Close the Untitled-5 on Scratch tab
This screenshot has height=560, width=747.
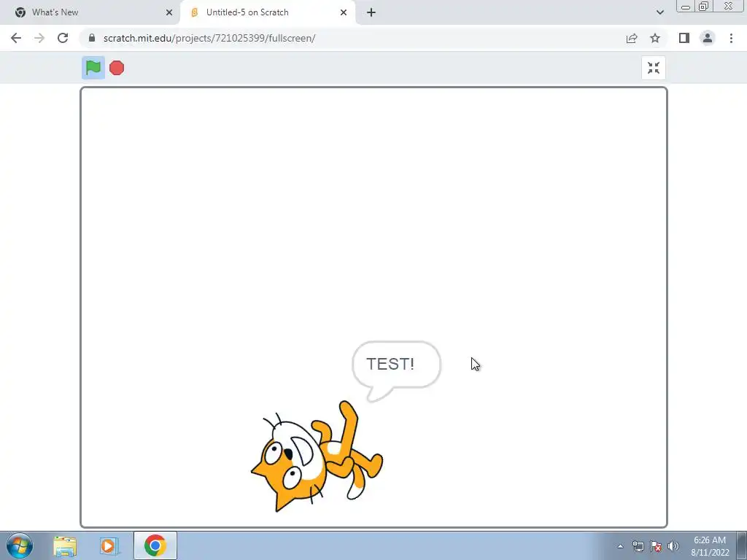(x=344, y=12)
